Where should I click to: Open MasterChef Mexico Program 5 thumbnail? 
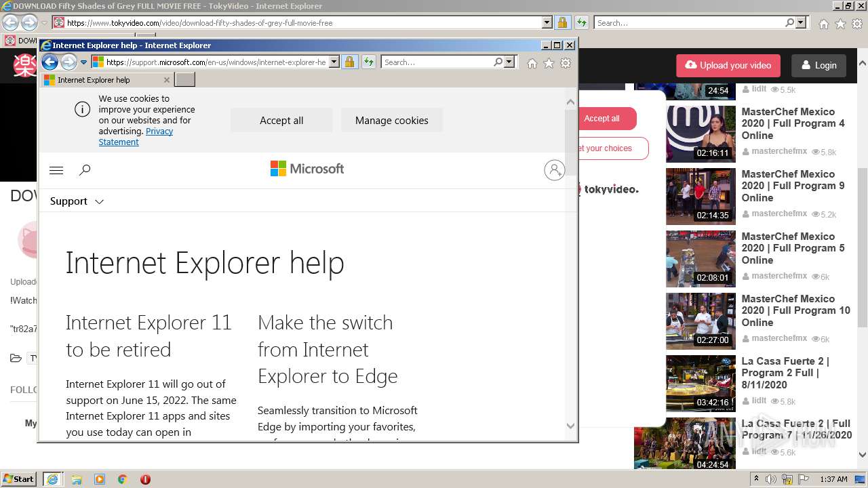click(x=701, y=258)
